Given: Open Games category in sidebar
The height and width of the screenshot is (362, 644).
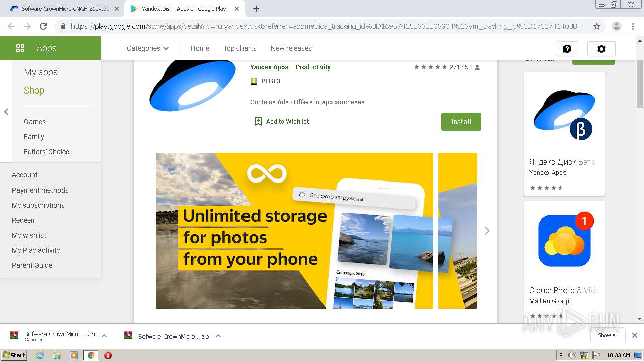Looking at the screenshot, I should point(35,122).
